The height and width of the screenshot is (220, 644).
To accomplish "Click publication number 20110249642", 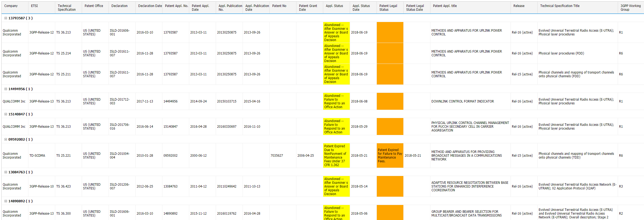I will click(x=227, y=186).
